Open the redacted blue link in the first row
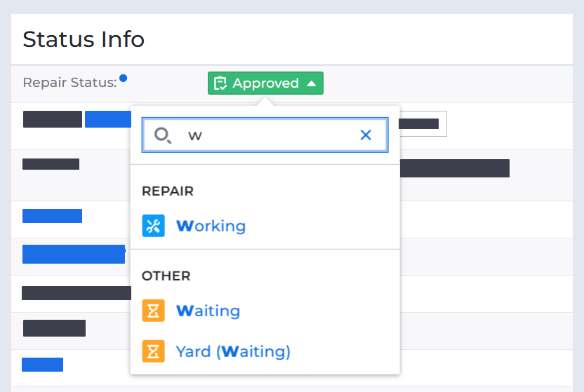This screenshot has height=392, width=584. 107,119
